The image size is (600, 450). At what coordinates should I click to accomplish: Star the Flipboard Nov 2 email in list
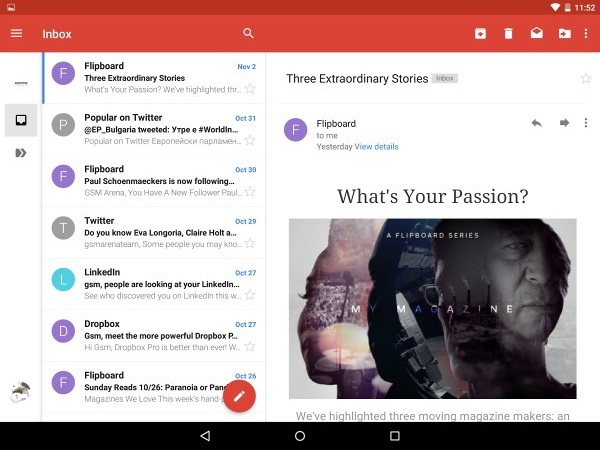click(x=250, y=89)
